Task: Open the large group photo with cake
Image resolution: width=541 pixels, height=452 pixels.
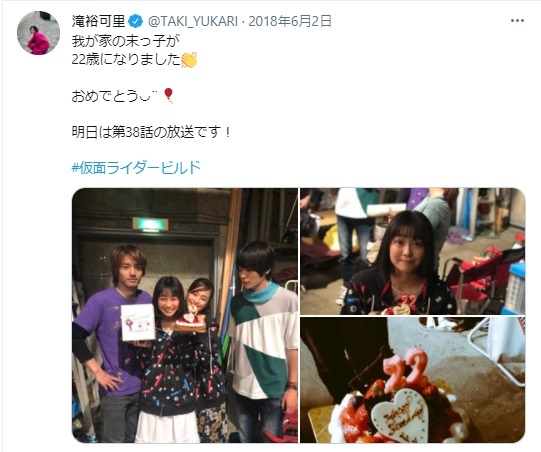Action: 185,315
